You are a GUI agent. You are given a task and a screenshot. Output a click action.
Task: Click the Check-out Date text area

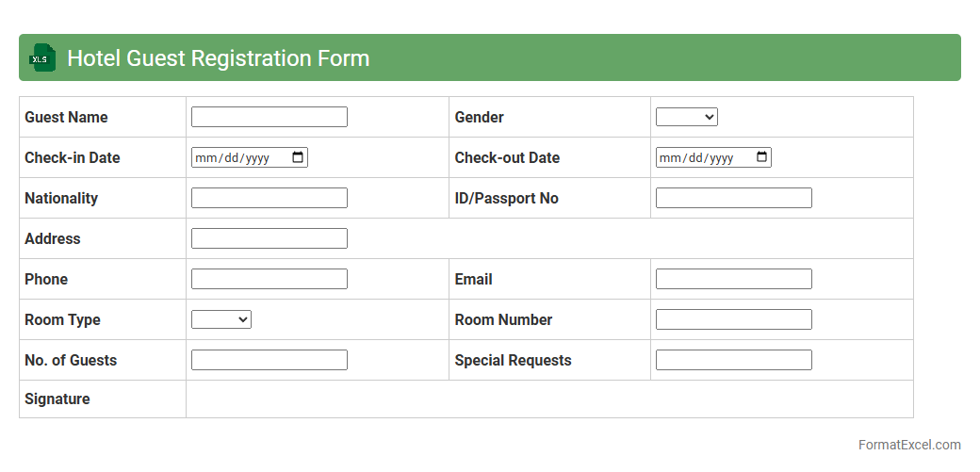(x=700, y=158)
